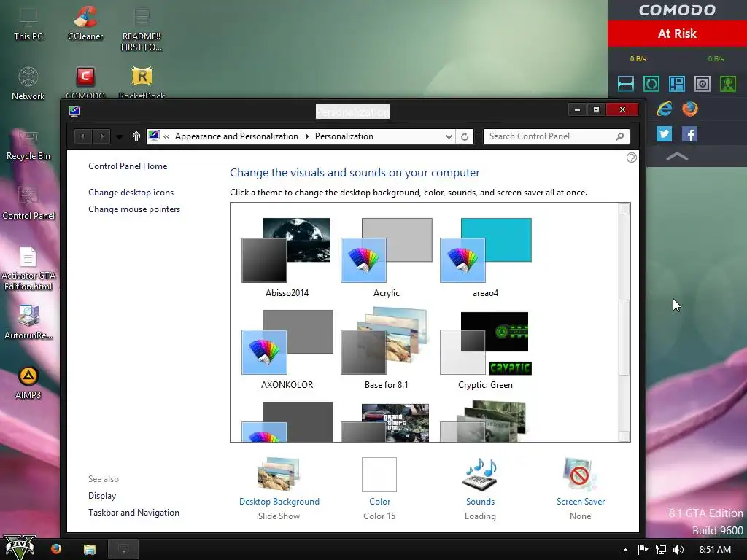This screenshot has height=560, width=747.
Task: Select the Abisso2014 theme
Action: pyautogui.click(x=287, y=257)
